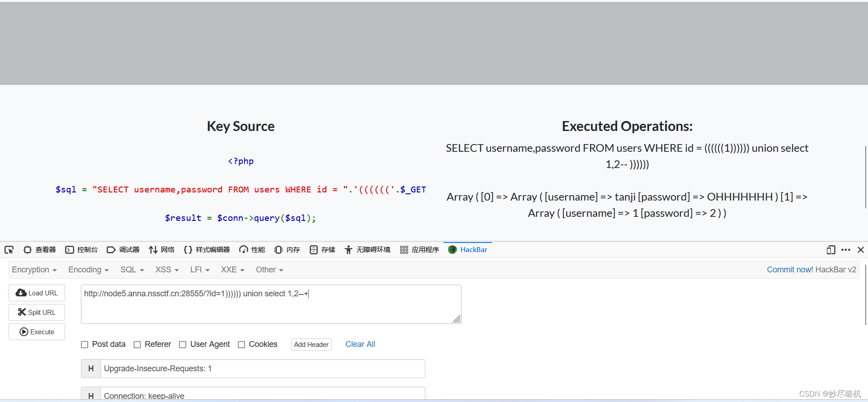868x402 pixels.
Task: Click the Load URL button
Action: tap(37, 293)
